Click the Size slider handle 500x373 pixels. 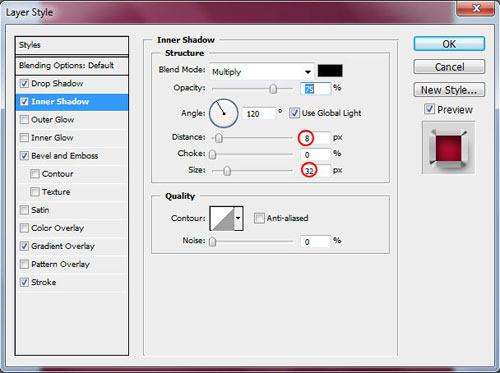pos(227,171)
